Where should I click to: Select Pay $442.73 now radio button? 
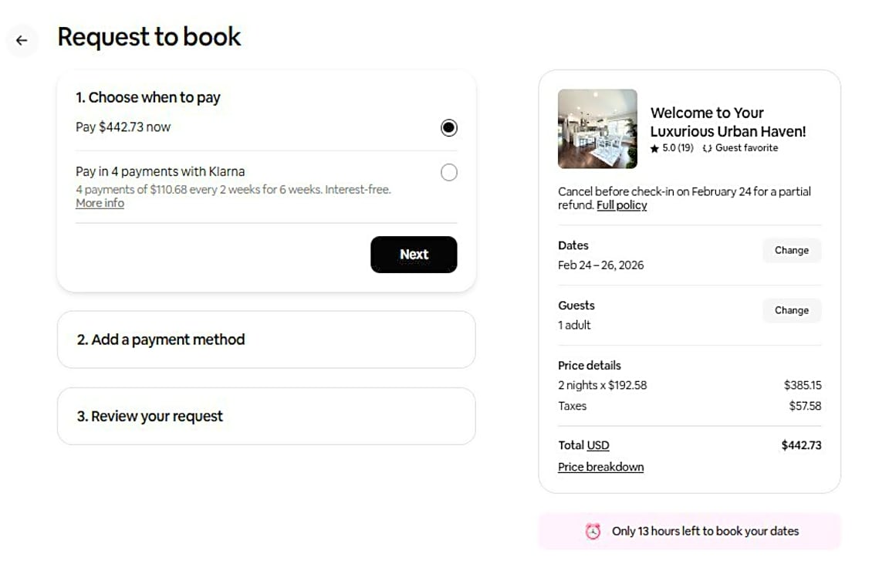448,127
